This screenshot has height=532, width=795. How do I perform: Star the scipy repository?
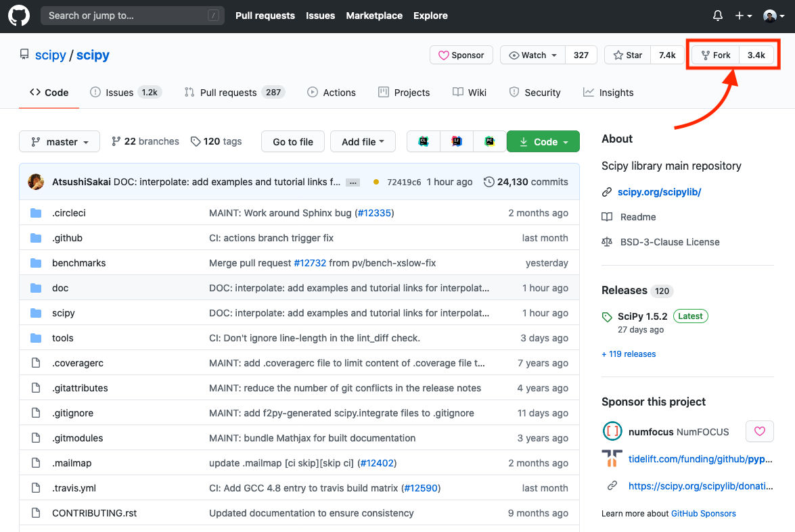pyautogui.click(x=628, y=55)
